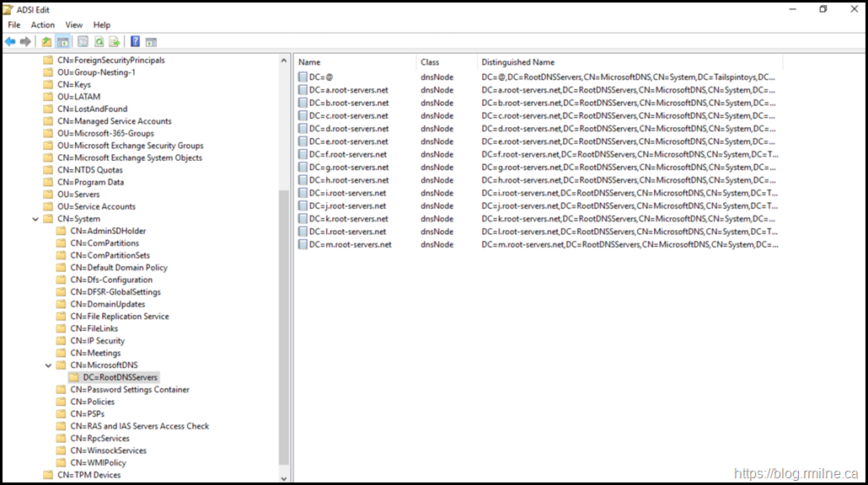Toggle the Show/Hide Action Pane icon
The height and width of the screenshot is (485, 868).
point(151,41)
